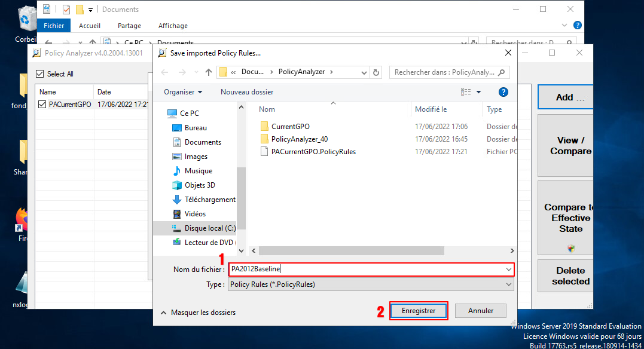
Task: Open the CurrentGPO folder
Action: pos(290,127)
